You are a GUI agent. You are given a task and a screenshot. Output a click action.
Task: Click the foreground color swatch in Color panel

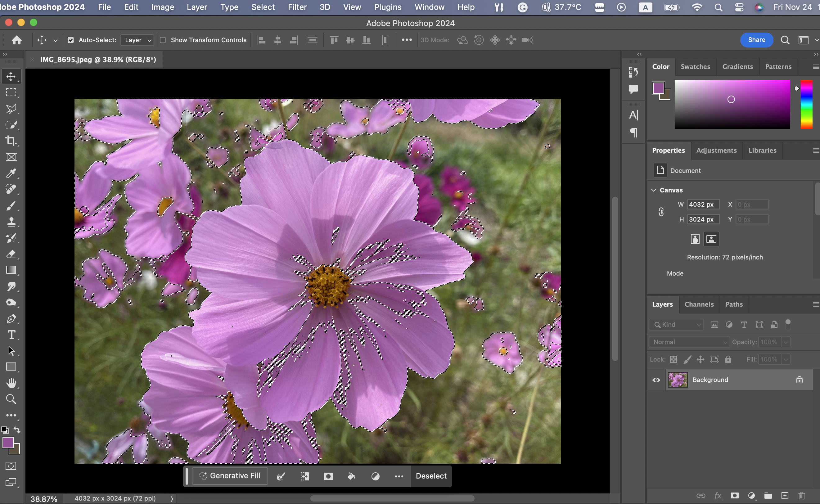pos(658,88)
